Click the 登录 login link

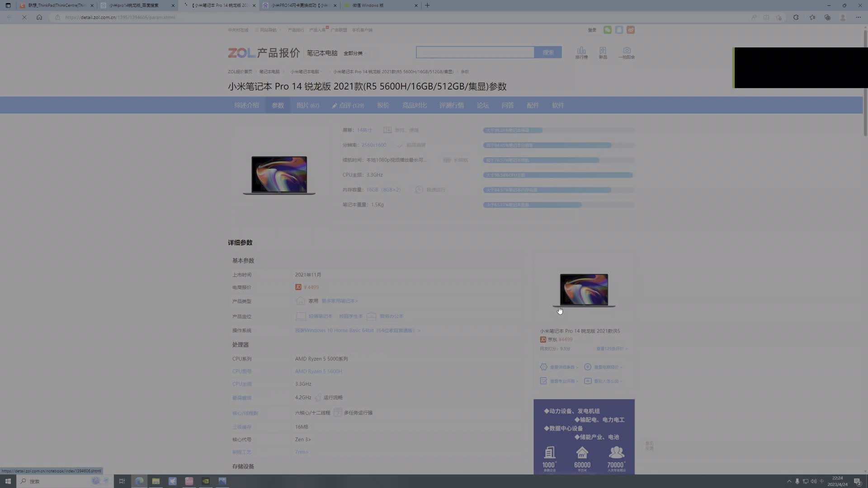(592, 30)
